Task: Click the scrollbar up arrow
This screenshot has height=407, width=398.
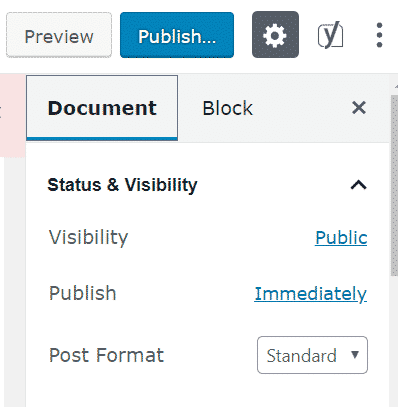Action: tap(395, 86)
